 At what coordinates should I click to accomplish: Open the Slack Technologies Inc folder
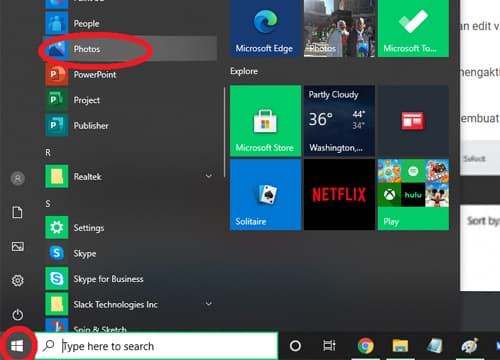pos(131,304)
